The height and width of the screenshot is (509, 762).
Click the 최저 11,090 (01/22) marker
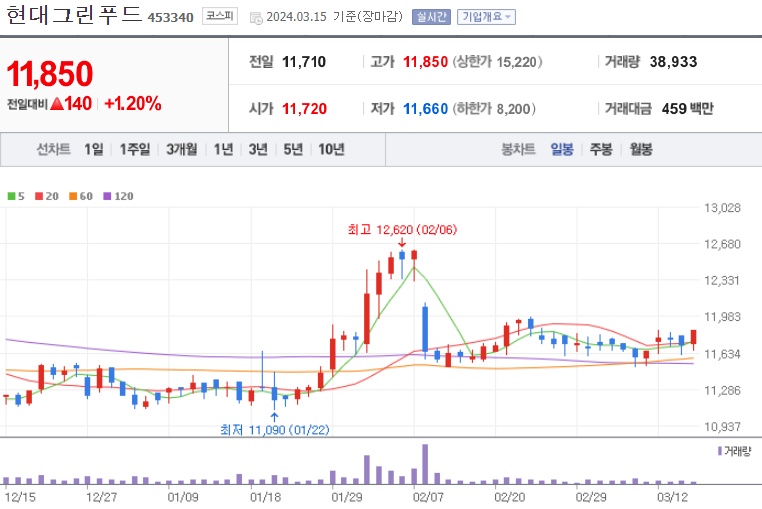(275, 430)
